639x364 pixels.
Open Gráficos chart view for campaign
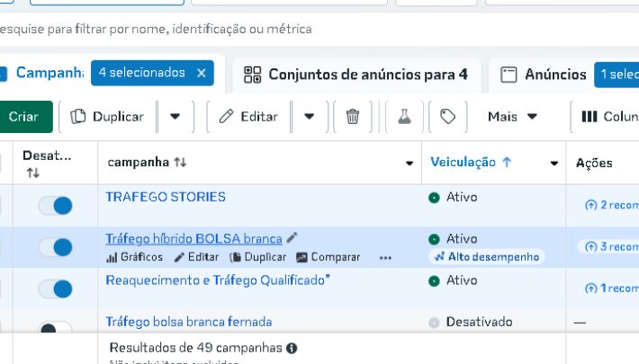[x=134, y=257]
